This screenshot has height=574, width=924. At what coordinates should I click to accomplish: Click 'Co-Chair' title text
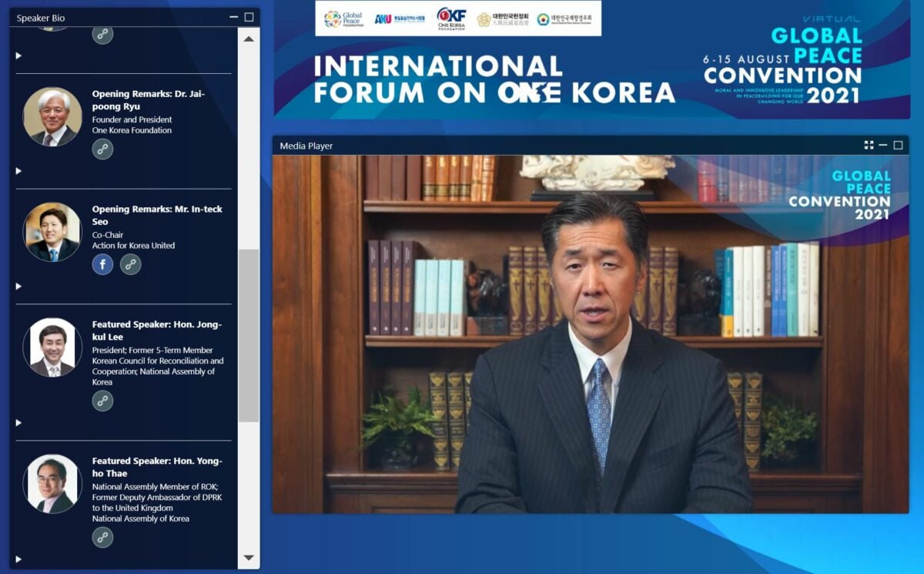[x=108, y=235]
